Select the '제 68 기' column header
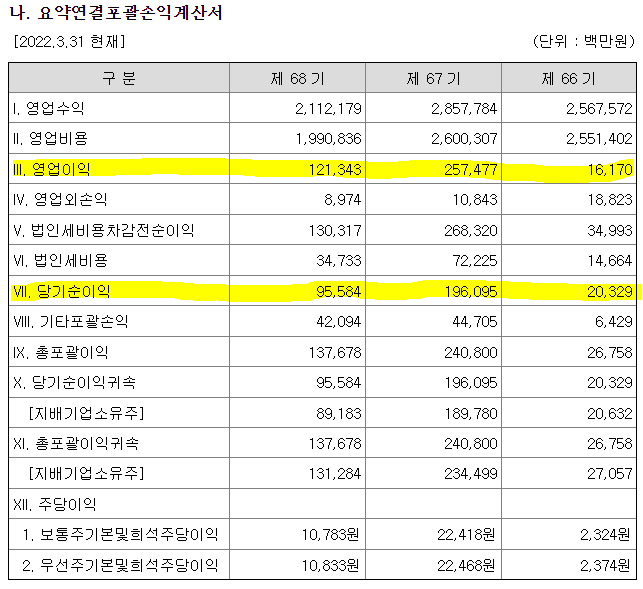The width and height of the screenshot is (643, 589). pos(297,78)
